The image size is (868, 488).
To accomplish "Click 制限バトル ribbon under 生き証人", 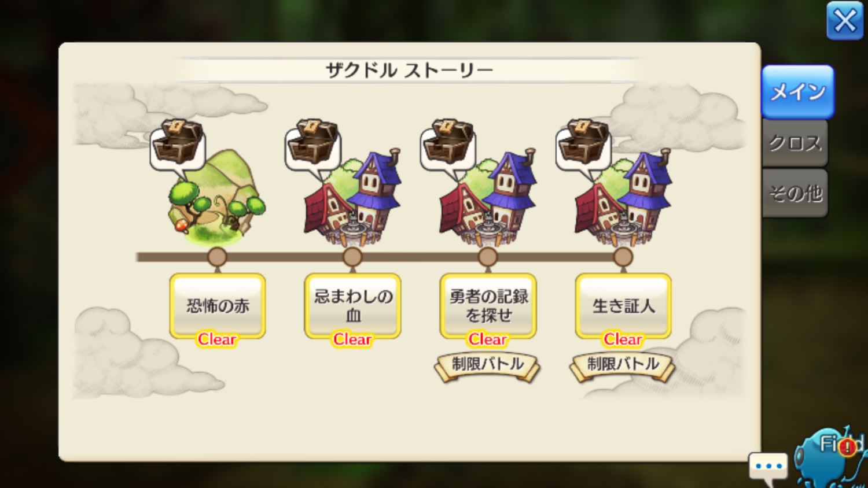I will 623,366.
